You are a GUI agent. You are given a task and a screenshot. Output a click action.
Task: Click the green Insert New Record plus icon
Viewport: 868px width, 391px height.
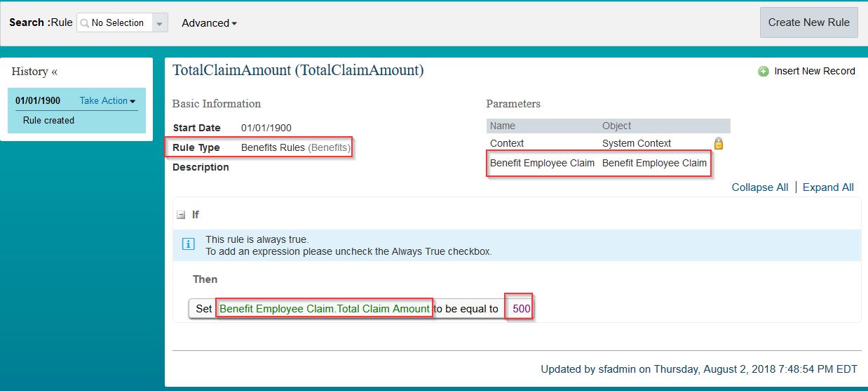click(764, 72)
